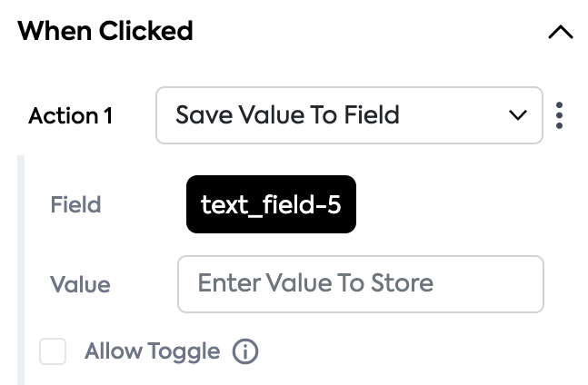Click the Save Value To Field text
Image resolution: width=588 pixels, height=385 pixels.
(x=287, y=115)
